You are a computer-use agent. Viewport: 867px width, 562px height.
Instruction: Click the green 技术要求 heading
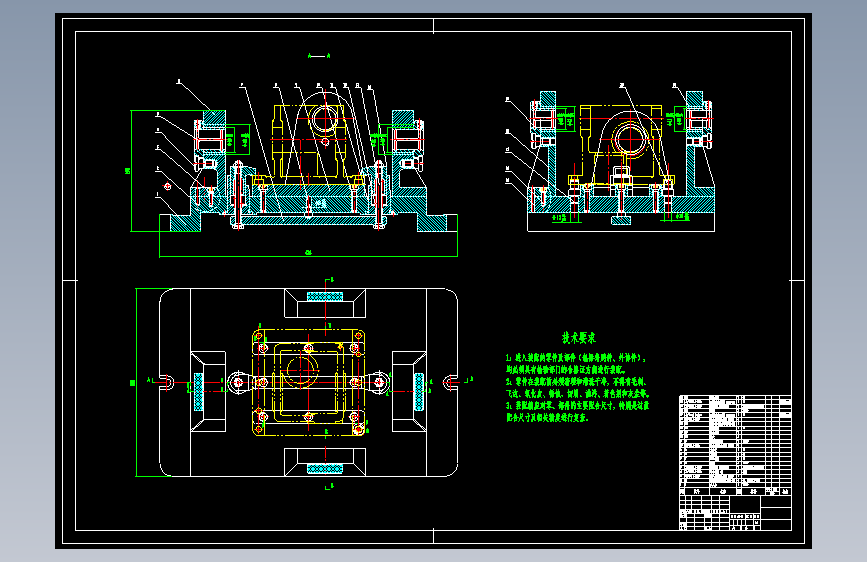(x=578, y=337)
